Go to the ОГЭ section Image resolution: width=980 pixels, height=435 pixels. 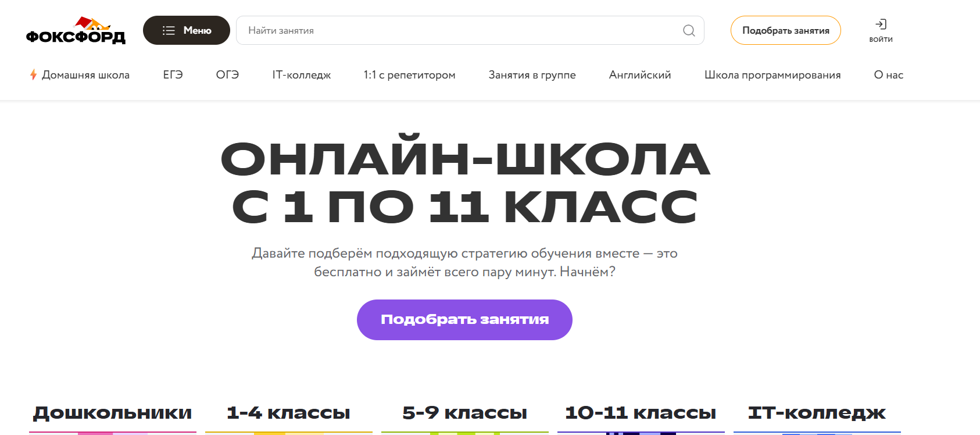tap(227, 75)
